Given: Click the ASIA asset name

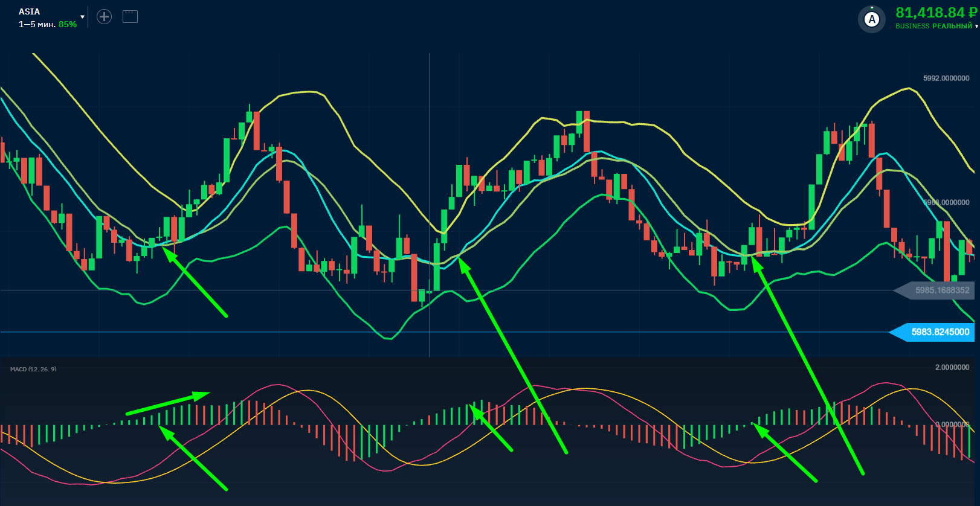Looking at the screenshot, I should click(29, 11).
